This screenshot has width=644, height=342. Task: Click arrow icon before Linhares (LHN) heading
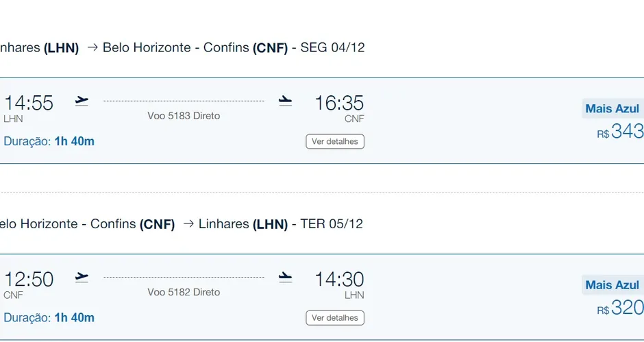click(x=188, y=223)
